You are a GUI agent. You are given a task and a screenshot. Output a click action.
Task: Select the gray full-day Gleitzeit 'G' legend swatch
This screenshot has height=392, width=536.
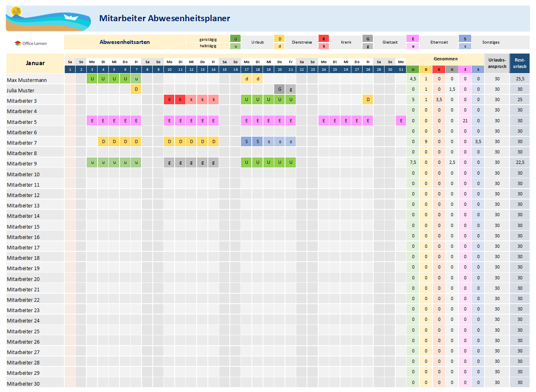368,39
